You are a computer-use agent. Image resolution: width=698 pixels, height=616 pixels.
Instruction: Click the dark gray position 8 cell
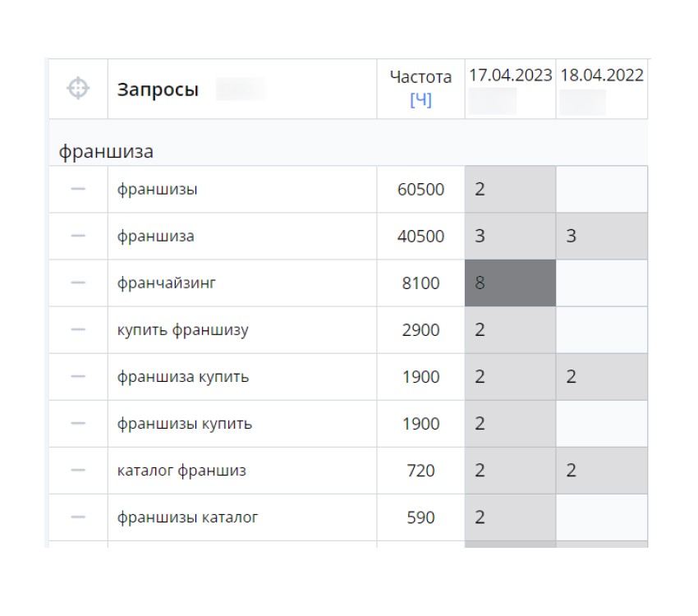point(510,283)
